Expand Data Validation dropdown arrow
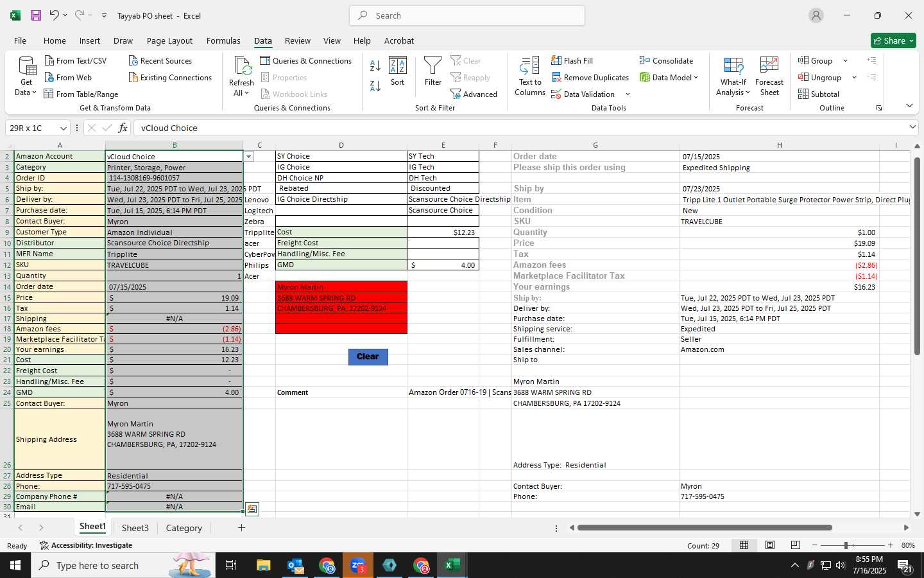 click(628, 94)
